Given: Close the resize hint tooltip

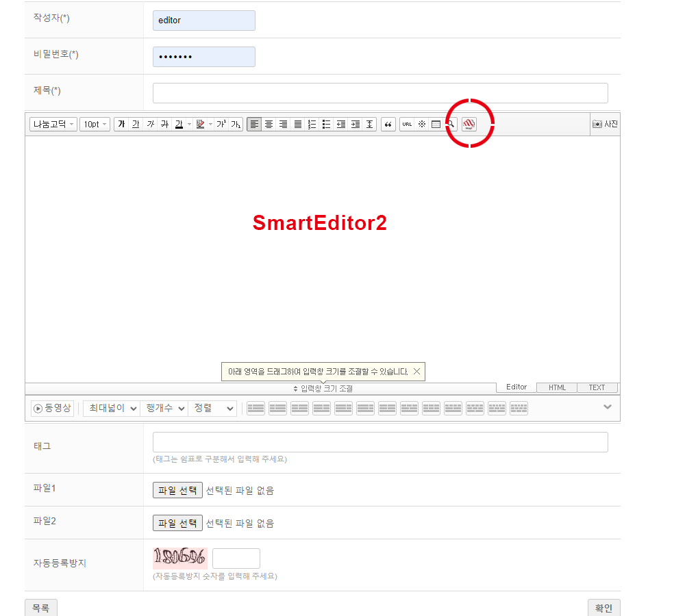Looking at the screenshot, I should click(416, 372).
